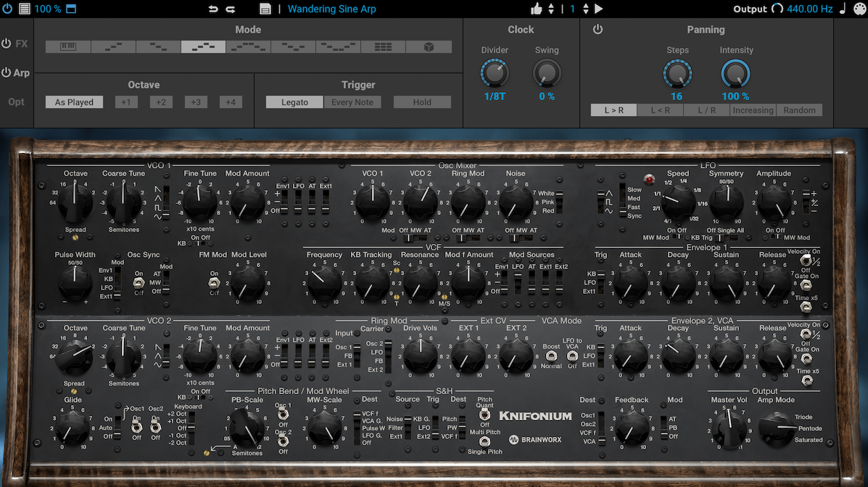
Task: Open the Wandering Sine Arp preset list
Action: 331,9
